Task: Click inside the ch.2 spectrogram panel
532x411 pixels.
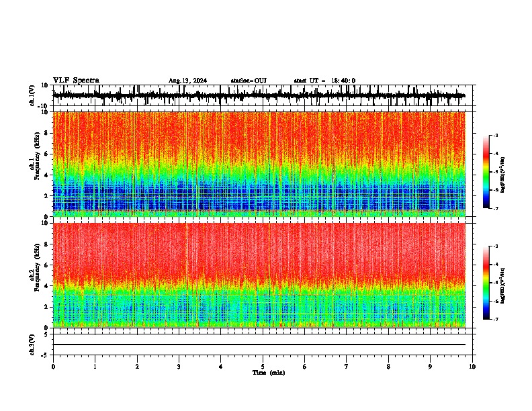Action: (x=259, y=275)
